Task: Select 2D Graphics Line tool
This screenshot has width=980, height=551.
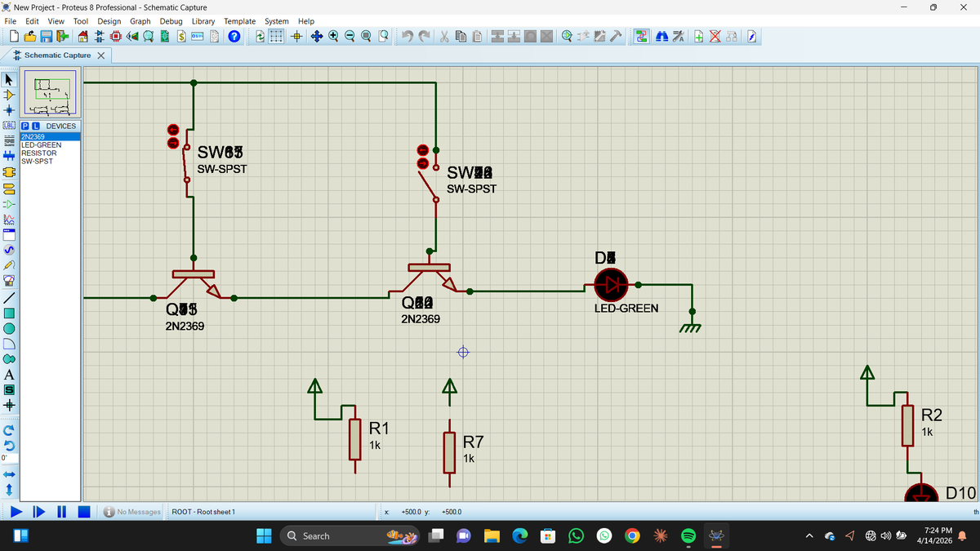Action: pyautogui.click(x=9, y=297)
